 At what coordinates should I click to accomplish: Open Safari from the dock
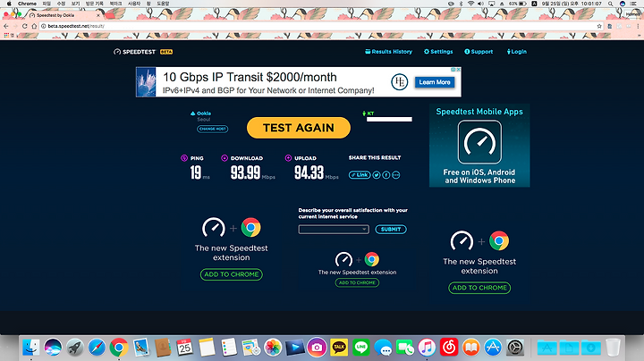97,348
